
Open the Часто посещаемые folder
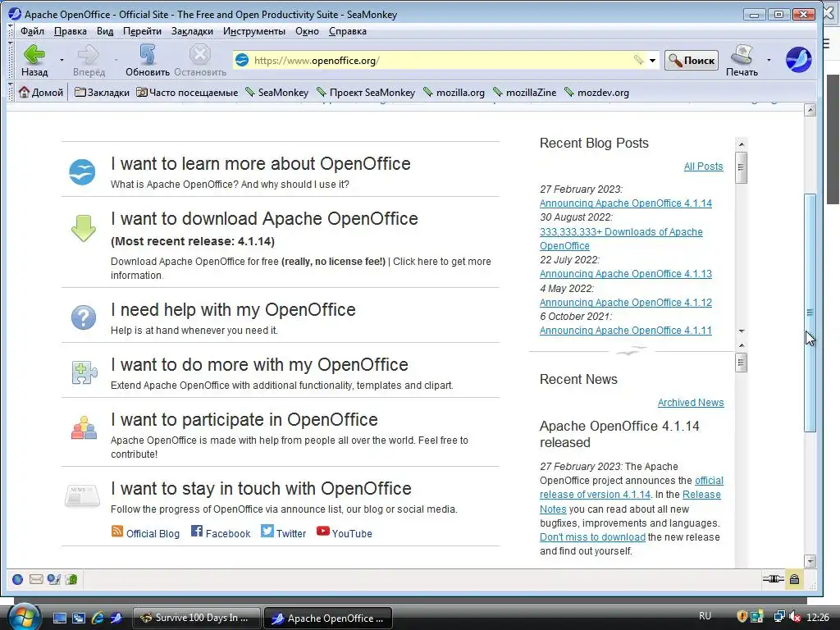tap(187, 92)
